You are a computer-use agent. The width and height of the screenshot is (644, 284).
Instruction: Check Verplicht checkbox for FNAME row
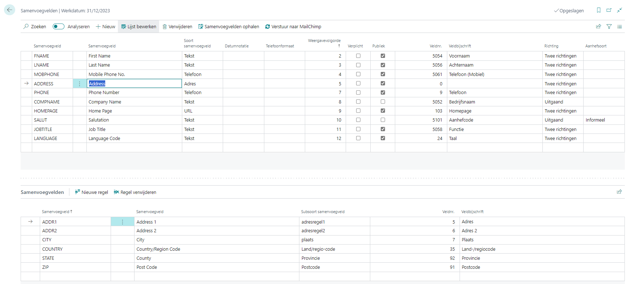pos(358,56)
